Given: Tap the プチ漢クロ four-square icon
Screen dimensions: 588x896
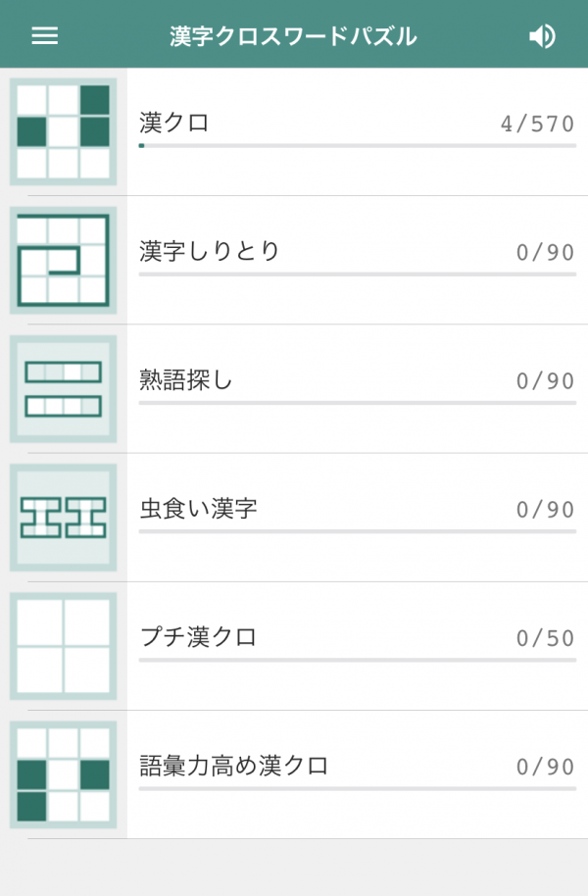Looking at the screenshot, I should click(x=64, y=646).
